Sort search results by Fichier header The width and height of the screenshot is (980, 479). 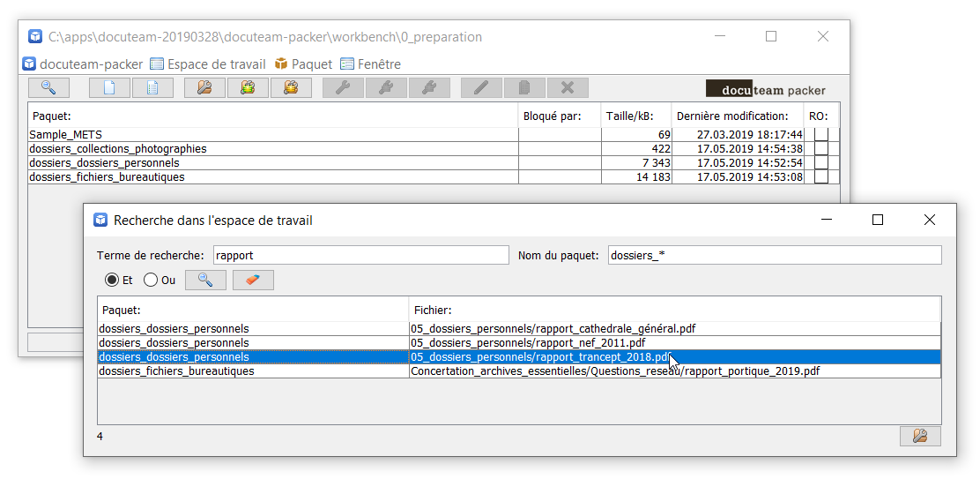675,310
